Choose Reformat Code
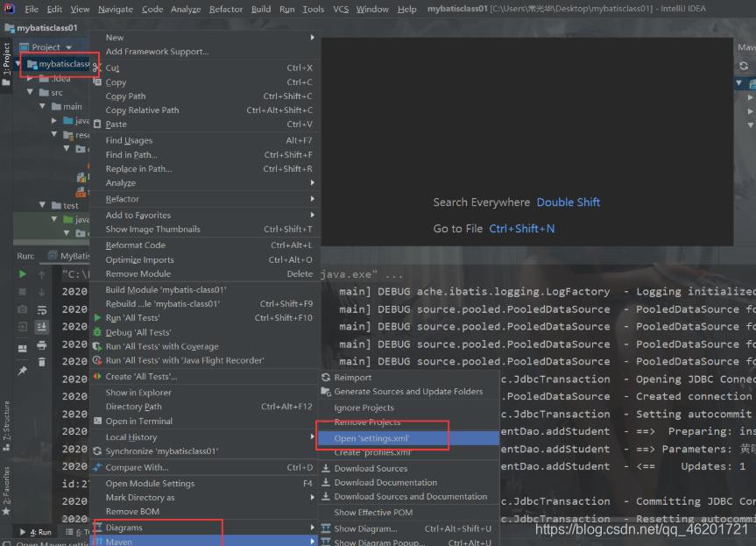Viewport: 756px width, 546px height. tap(205, 245)
